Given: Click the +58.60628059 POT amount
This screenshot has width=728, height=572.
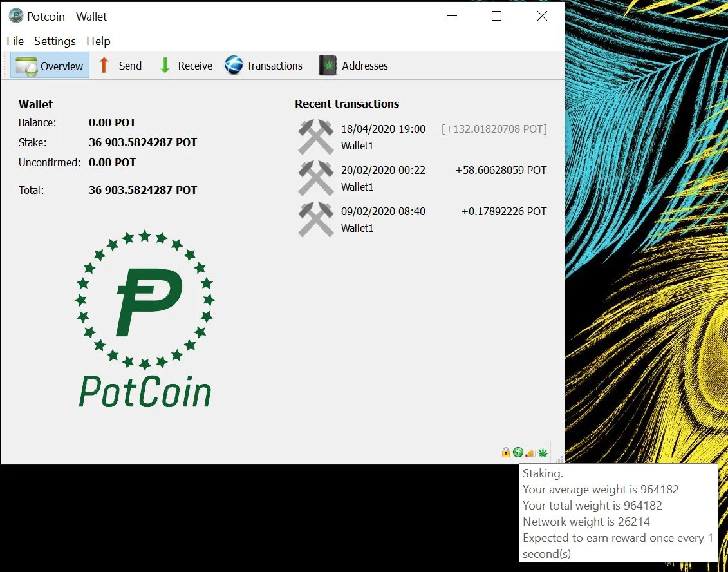Looking at the screenshot, I should pyautogui.click(x=501, y=170).
